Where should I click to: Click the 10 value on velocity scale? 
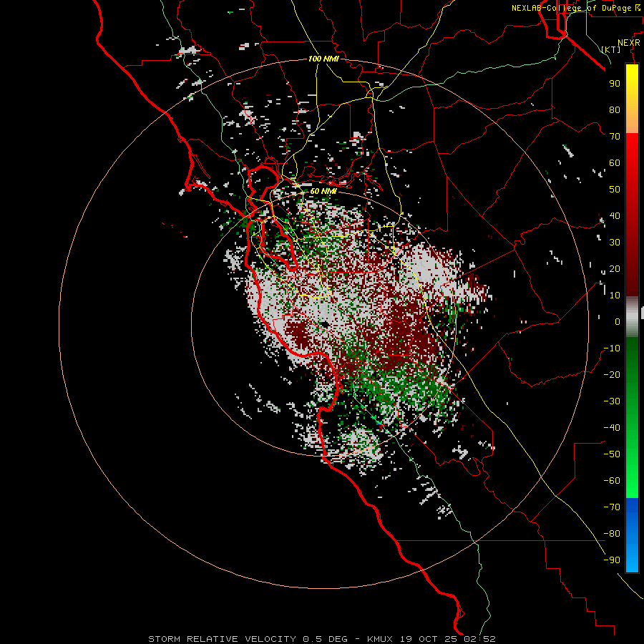[x=615, y=296]
